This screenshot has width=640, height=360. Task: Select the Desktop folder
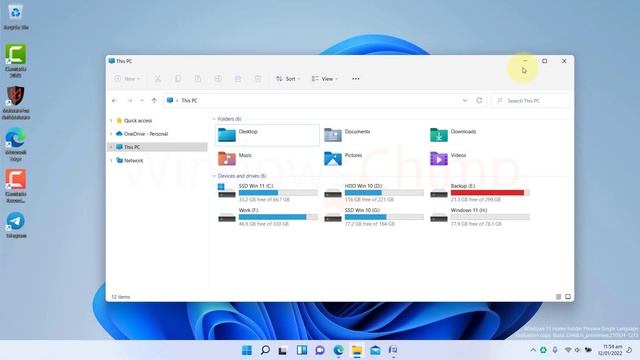click(267, 135)
